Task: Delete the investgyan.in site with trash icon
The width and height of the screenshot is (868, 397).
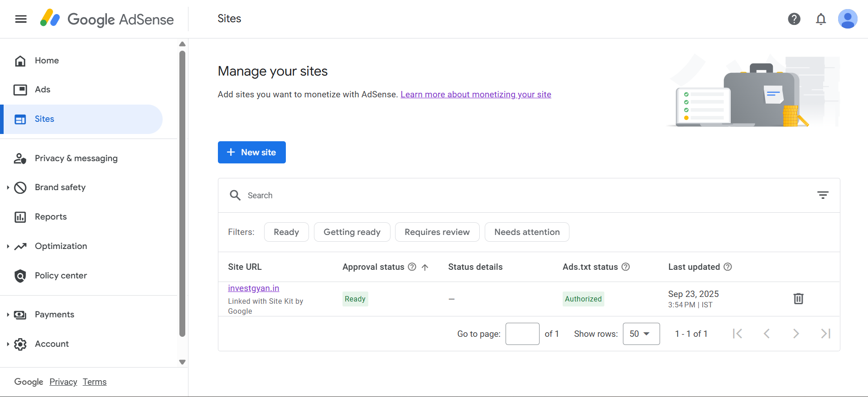Action: tap(798, 299)
